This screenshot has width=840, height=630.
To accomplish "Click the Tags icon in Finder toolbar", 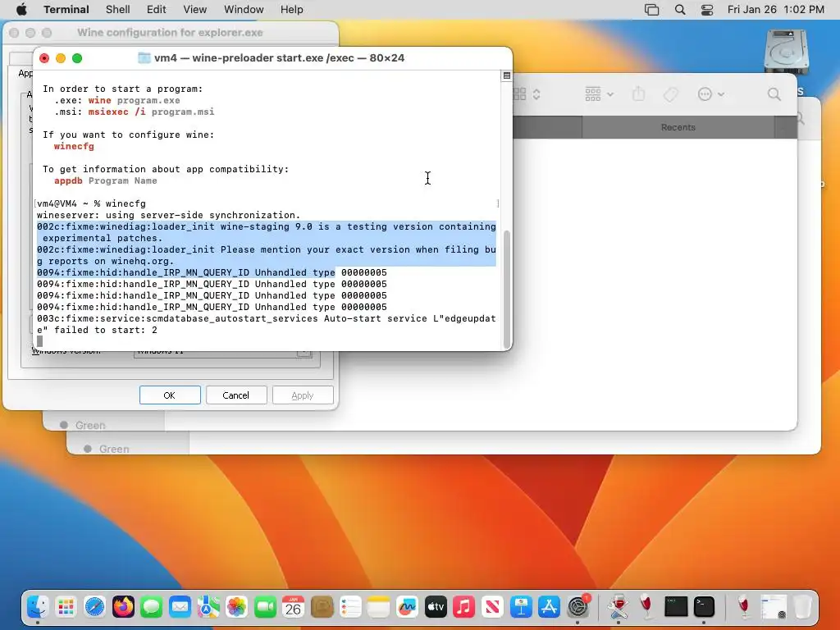I will pos(671,94).
